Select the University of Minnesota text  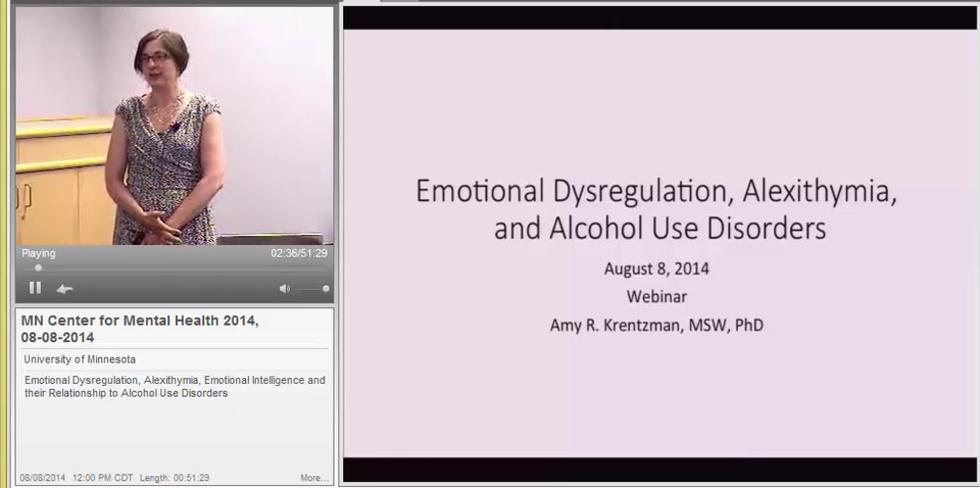click(x=80, y=359)
